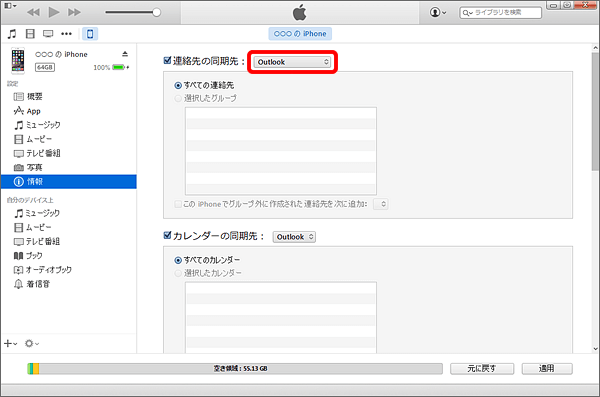
Task: Open ブック books on device
Action: (28, 255)
